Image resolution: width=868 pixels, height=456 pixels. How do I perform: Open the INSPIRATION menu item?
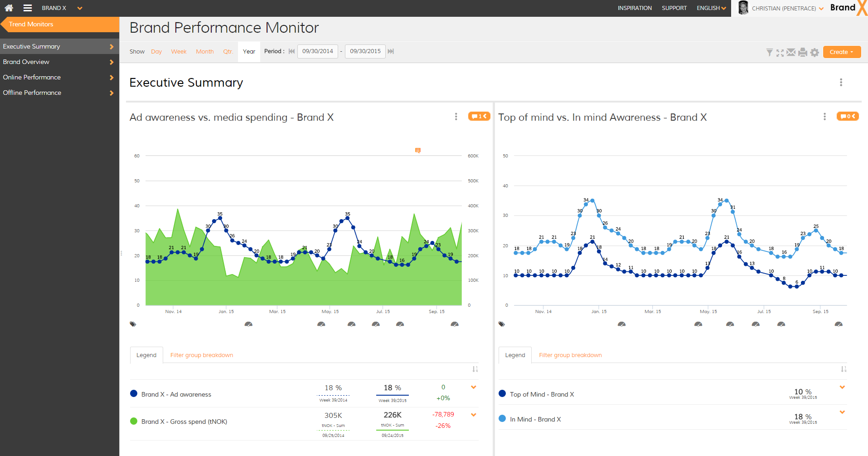point(635,8)
